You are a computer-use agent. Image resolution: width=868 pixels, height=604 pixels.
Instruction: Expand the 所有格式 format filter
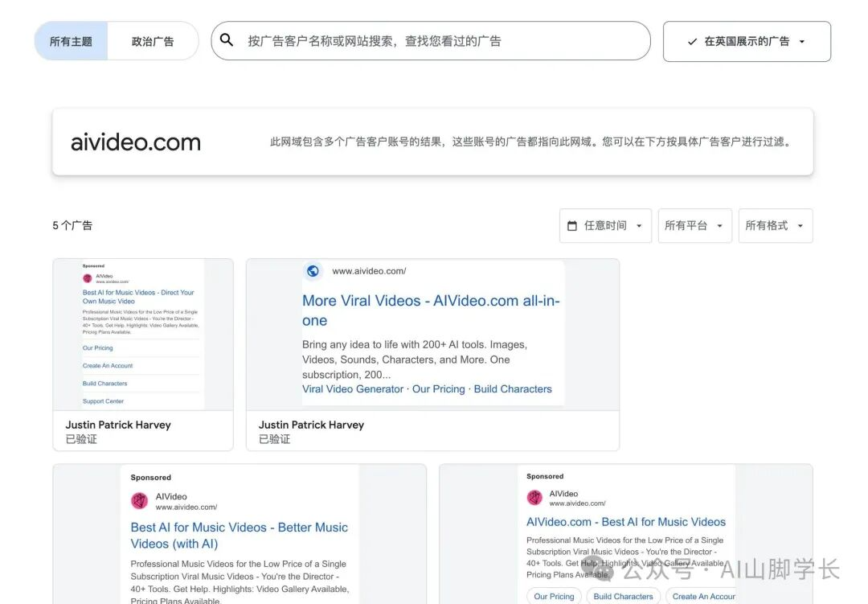[x=776, y=225]
